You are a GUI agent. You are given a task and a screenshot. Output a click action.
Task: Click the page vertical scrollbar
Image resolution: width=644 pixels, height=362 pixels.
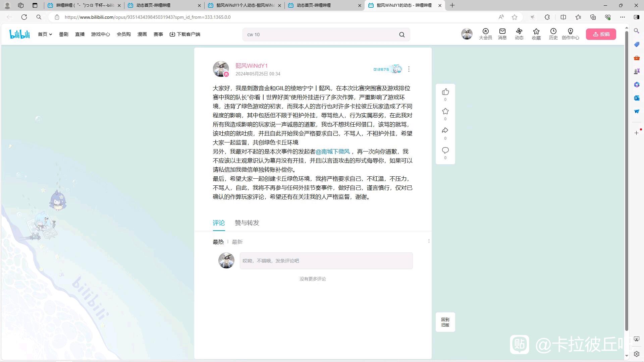click(626, 181)
